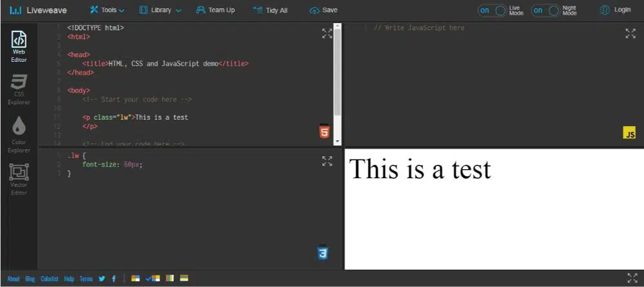Click Tidy All to format code
This screenshot has width=644, height=287.
pyautogui.click(x=270, y=10)
